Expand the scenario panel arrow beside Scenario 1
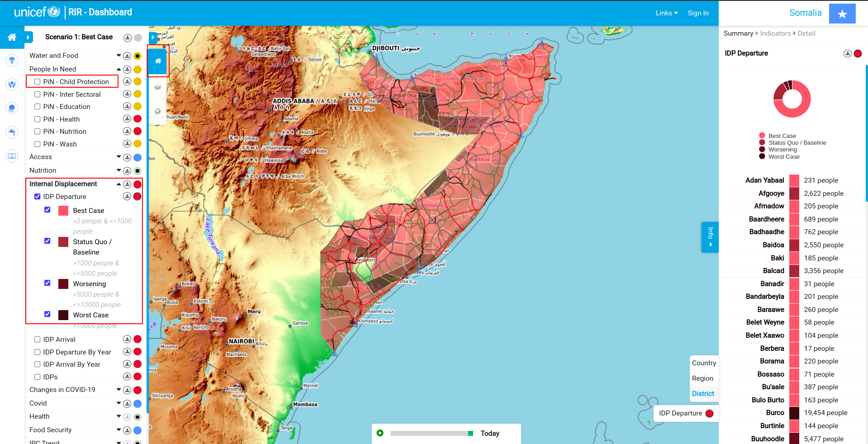Viewport: 868px width, 444px height. (x=28, y=37)
